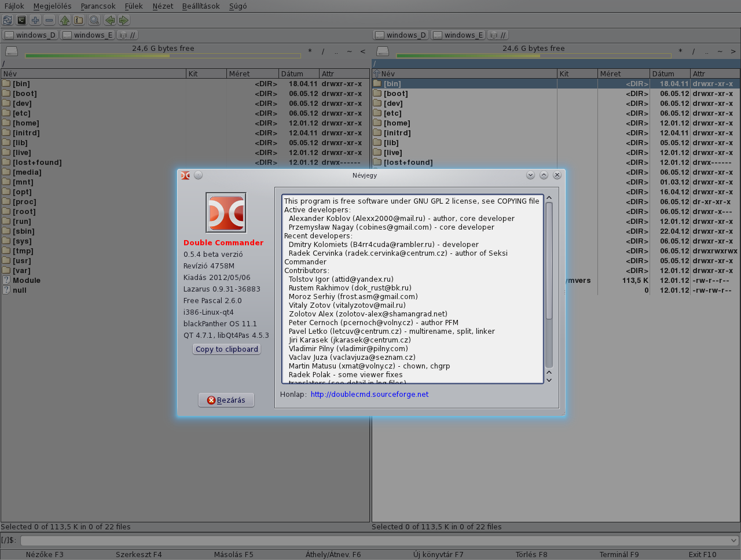Click the Törlés F8 button
Viewport: 741px width, 560px height.
point(531,554)
